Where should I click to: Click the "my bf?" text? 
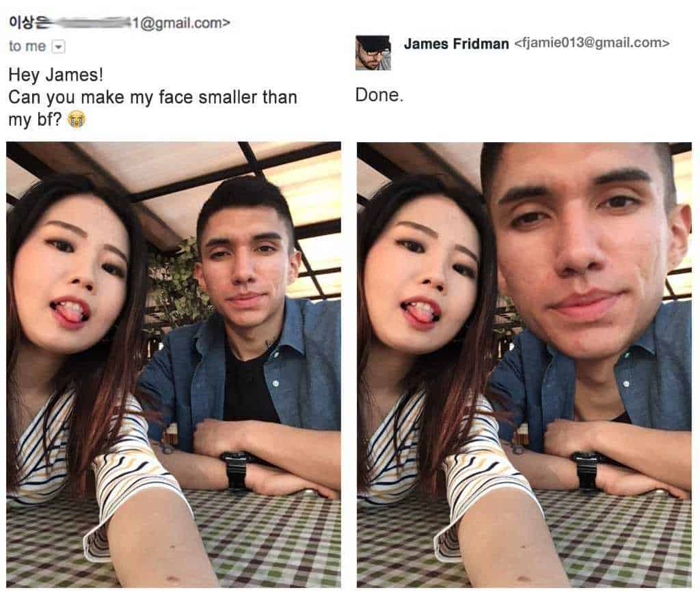coord(35,120)
